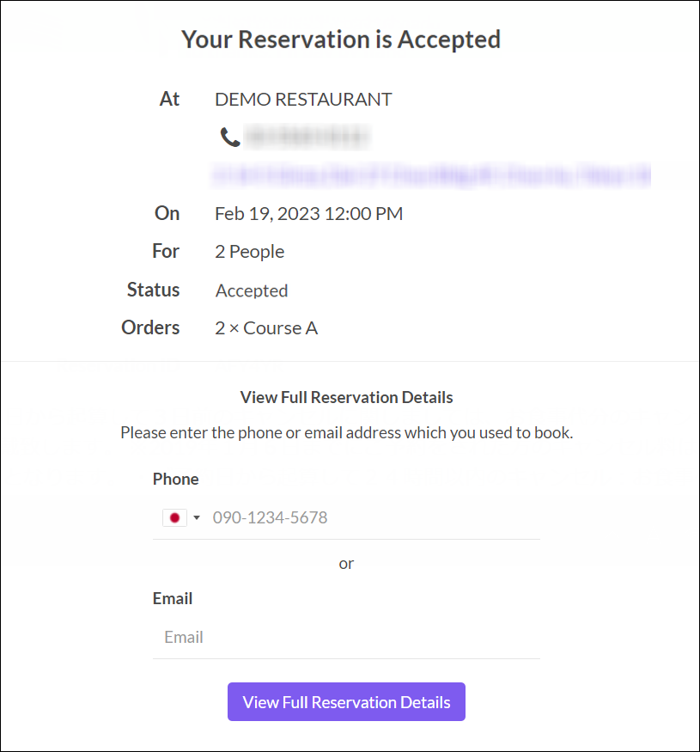Click the blurred restaurant address link

pos(429,176)
